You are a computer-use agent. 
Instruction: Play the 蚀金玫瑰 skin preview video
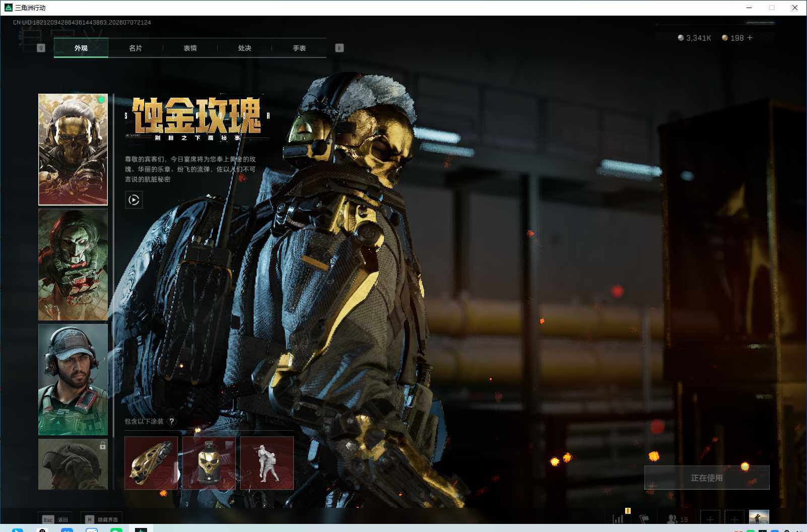click(x=133, y=200)
